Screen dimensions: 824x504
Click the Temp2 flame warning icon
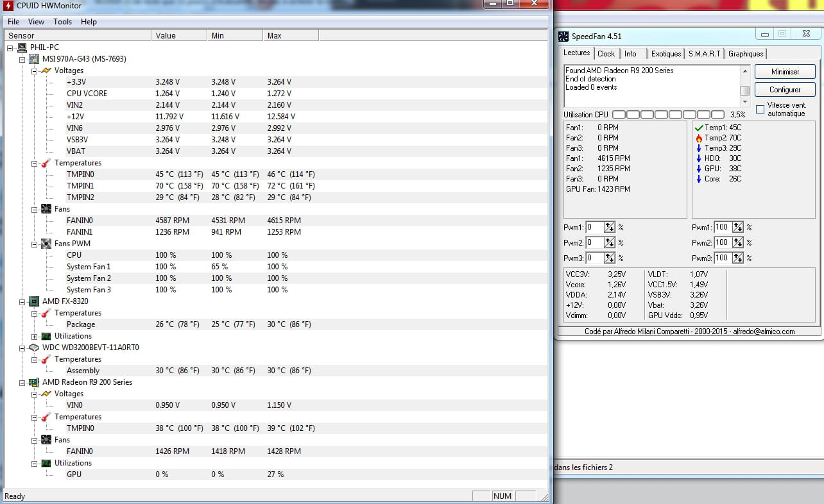coord(699,138)
